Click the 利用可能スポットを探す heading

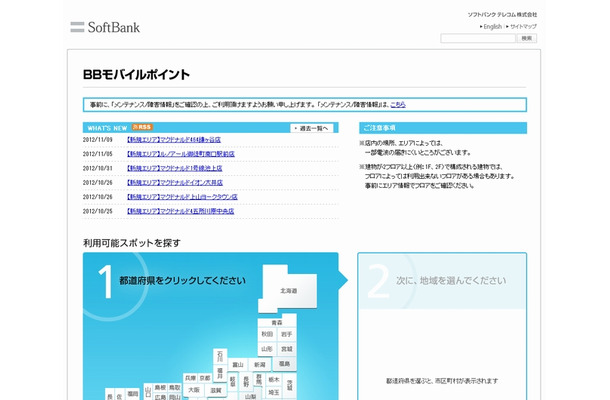(x=132, y=243)
